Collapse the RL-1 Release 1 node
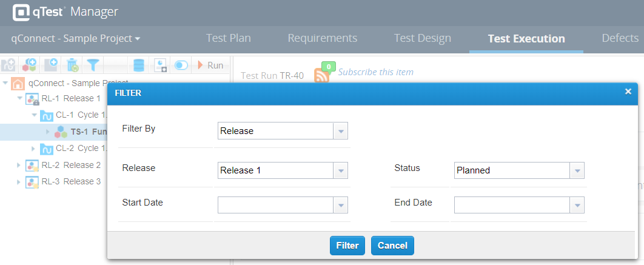This screenshot has height=265, width=644. [x=20, y=98]
